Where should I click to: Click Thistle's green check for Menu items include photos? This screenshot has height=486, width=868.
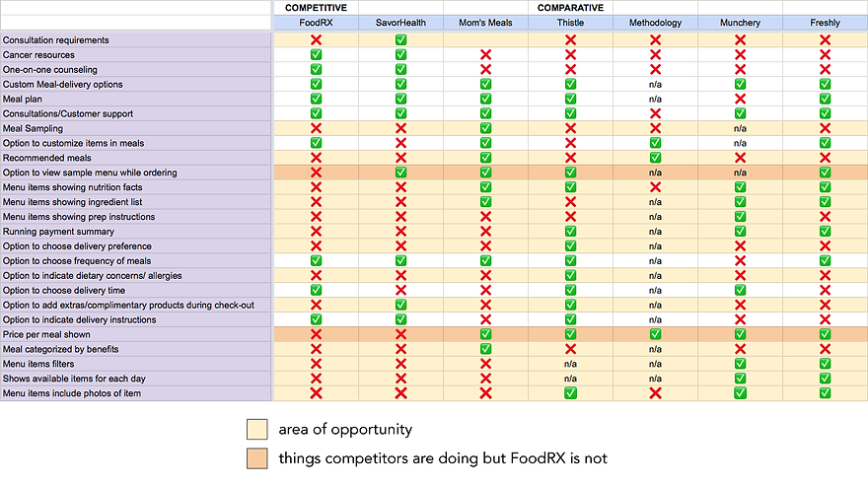570,393
